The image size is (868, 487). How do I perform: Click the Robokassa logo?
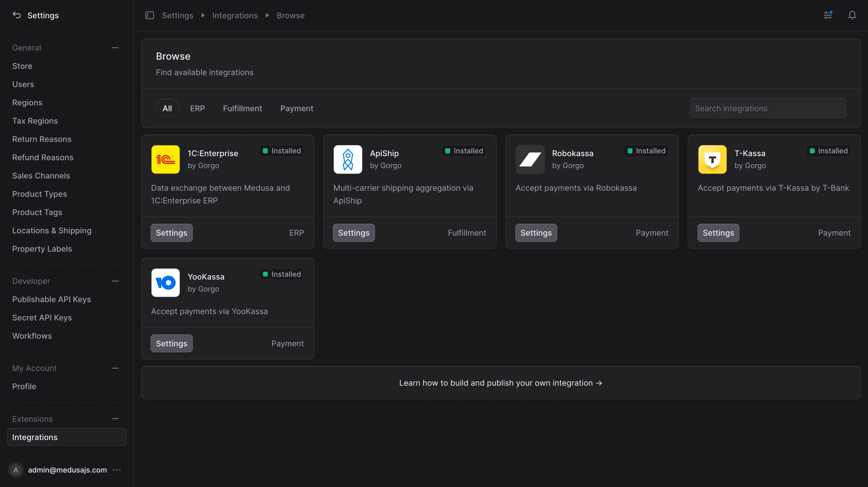(530, 159)
